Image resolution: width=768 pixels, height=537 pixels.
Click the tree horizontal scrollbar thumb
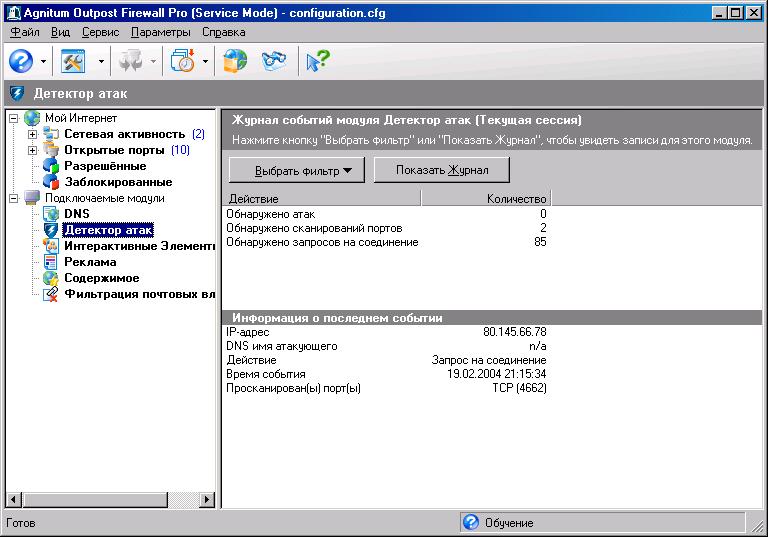[x=95, y=500]
